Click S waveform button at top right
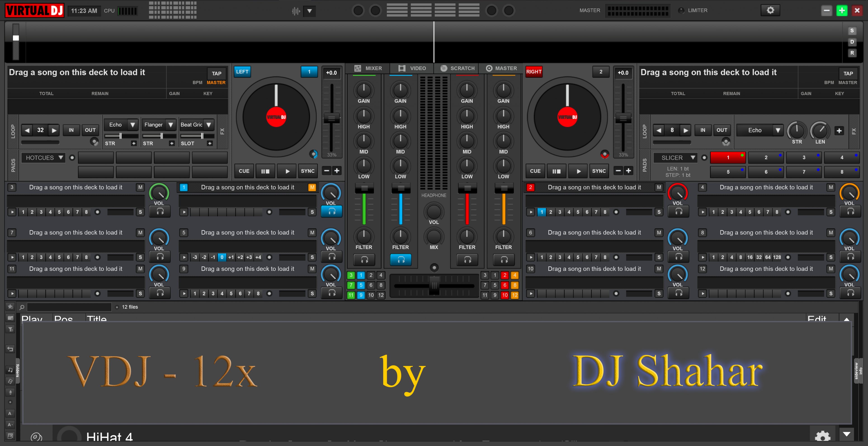The image size is (868, 446). (852, 31)
